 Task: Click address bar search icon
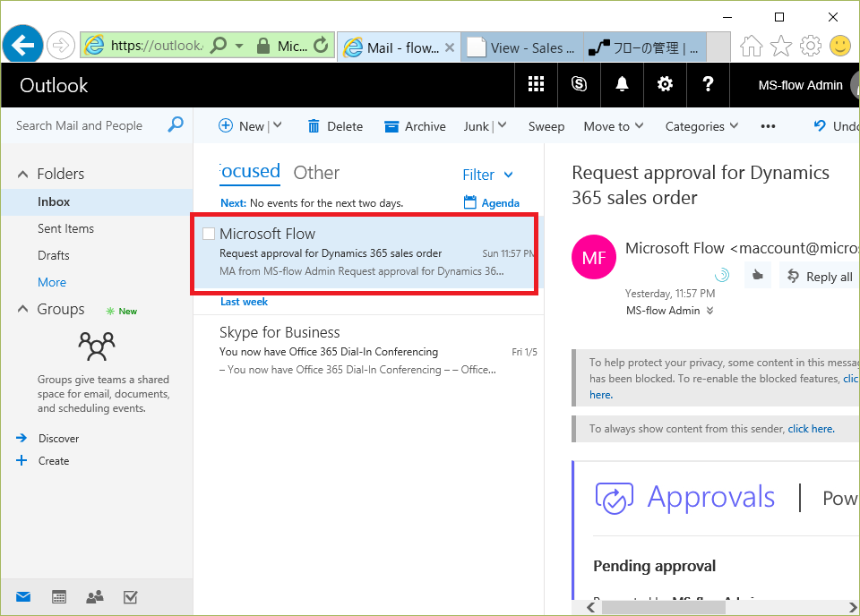click(219, 45)
